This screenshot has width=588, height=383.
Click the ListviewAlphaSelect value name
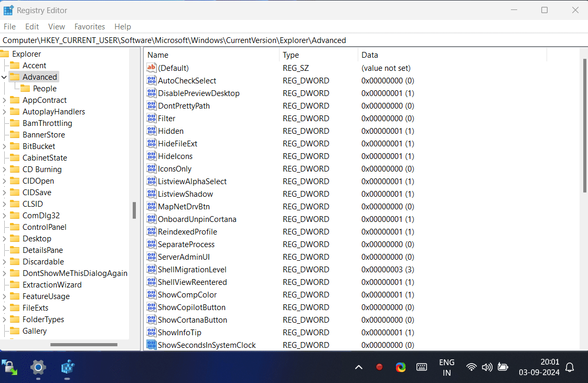coord(192,181)
